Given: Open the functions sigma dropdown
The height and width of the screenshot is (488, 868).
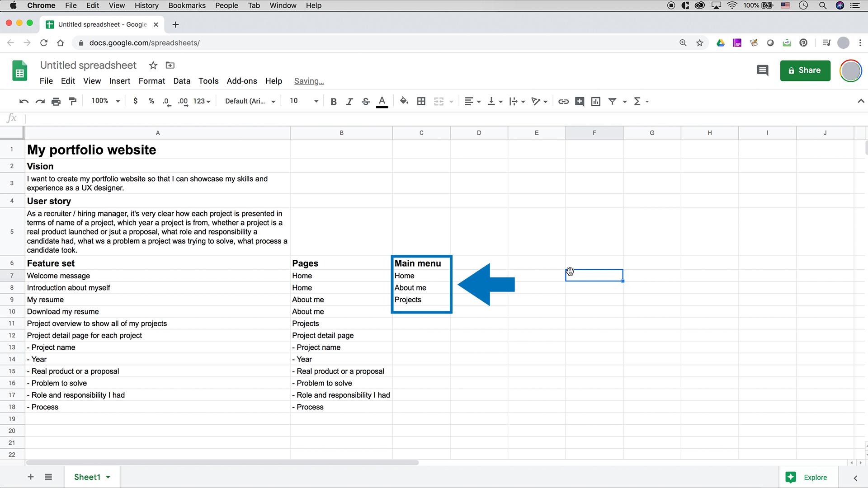Looking at the screenshot, I should (x=641, y=102).
